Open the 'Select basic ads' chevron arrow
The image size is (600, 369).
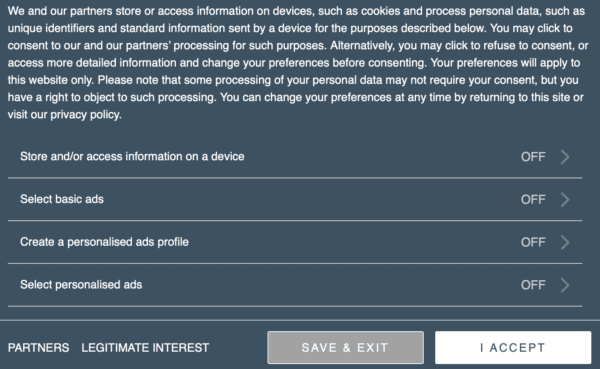coord(565,199)
